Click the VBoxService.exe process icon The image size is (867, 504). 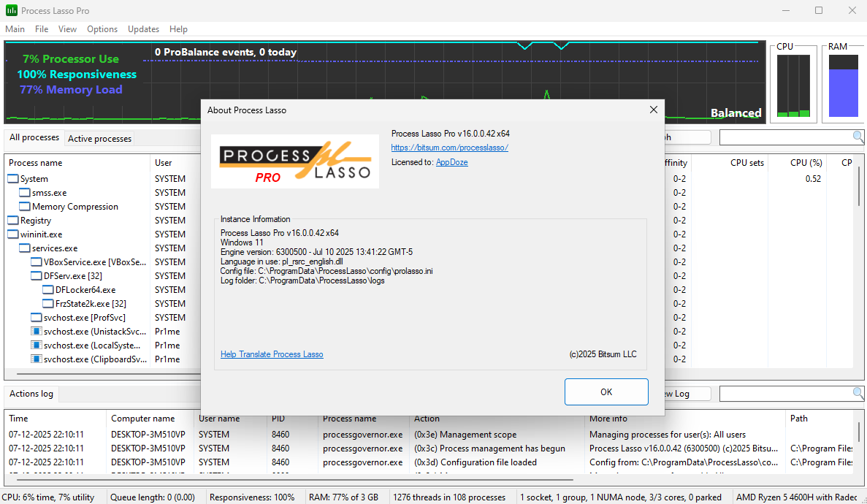pyautogui.click(x=36, y=261)
